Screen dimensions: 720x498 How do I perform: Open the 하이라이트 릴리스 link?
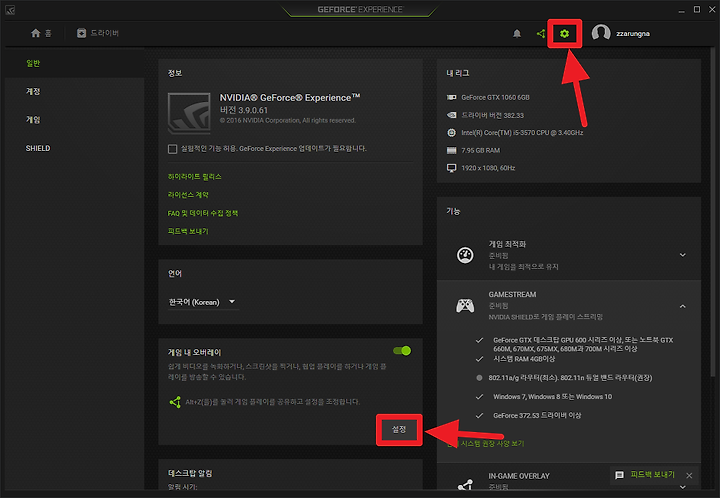[x=194, y=177]
